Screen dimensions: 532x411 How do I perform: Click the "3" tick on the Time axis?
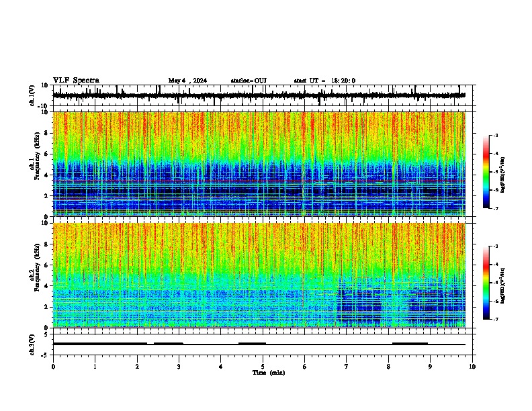(179, 367)
